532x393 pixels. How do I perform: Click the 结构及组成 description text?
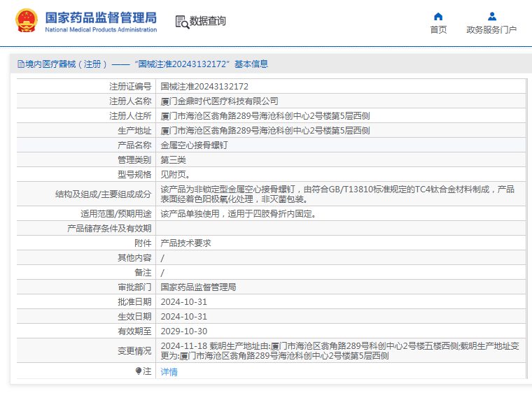[x=337, y=194]
